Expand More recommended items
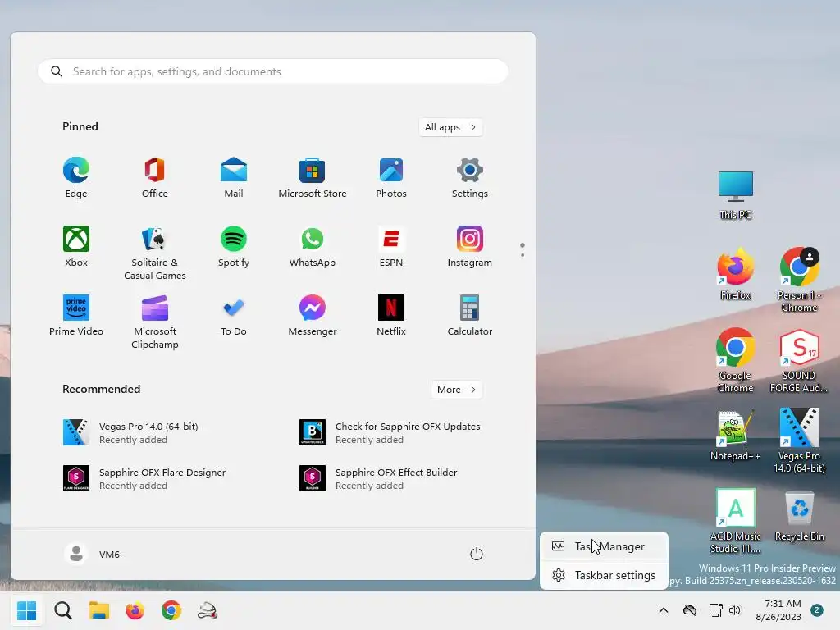The width and height of the screenshot is (840, 630). [456, 390]
